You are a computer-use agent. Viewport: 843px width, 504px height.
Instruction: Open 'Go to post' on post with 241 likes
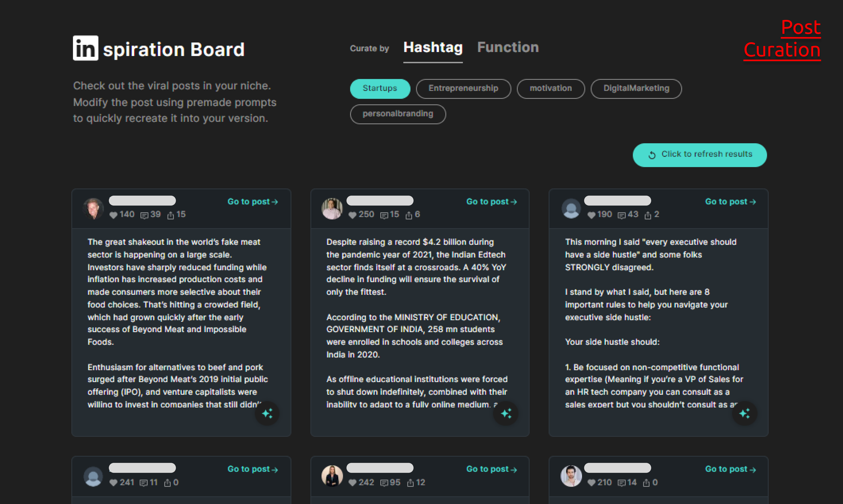(253, 469)
